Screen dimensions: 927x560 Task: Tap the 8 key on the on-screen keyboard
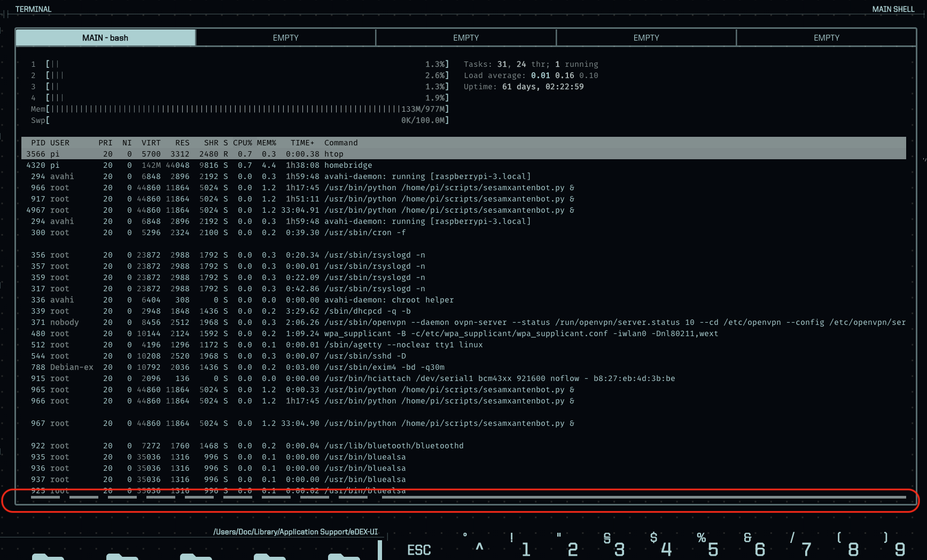853,549
